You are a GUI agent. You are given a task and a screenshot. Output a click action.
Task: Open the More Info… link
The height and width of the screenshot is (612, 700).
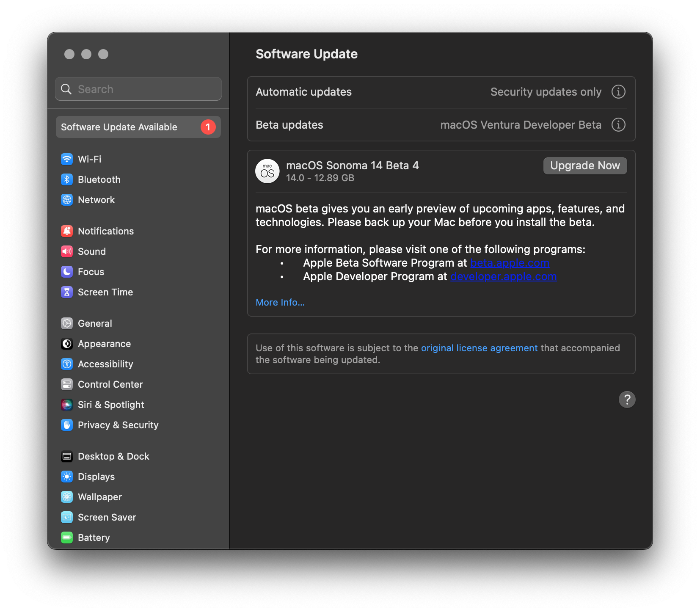pos(280,302)
